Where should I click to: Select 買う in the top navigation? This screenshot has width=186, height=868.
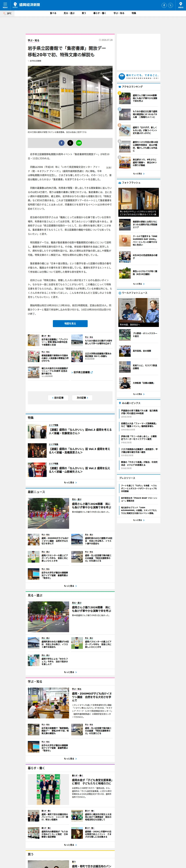[84, 13]
